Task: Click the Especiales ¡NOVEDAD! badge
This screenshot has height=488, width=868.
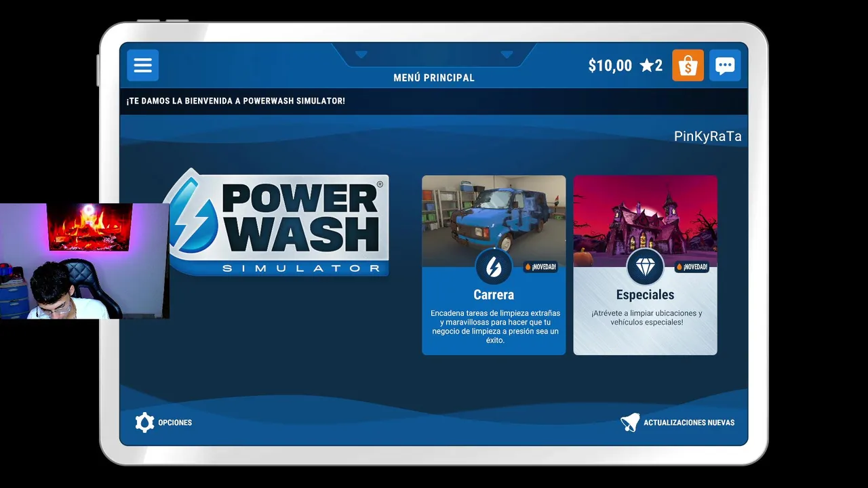Action: point(692,267)
